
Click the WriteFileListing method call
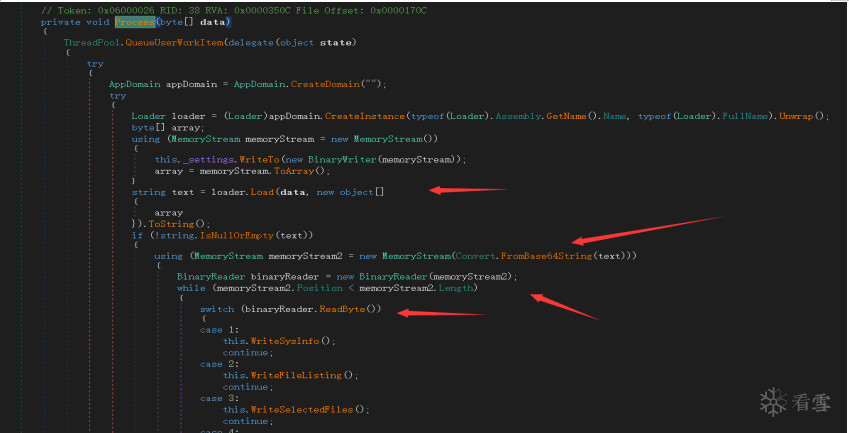(x=296, y=375)
